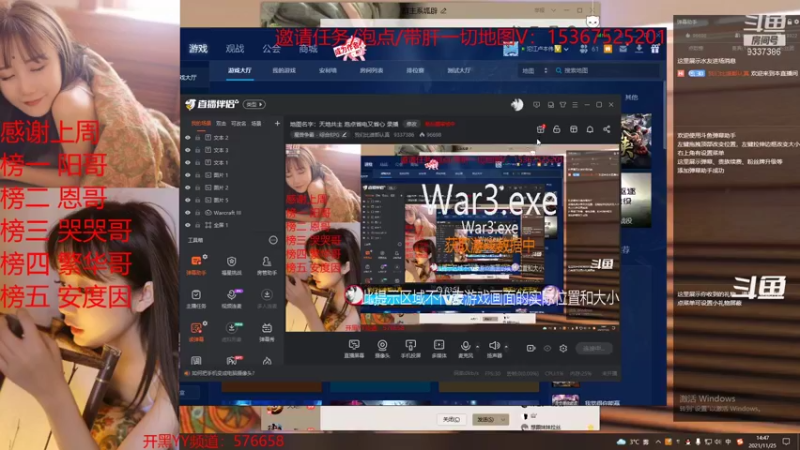The height and width of the screenshot is (450, 800).
Task: Expand the speaker volume arrow
Action: (x=506, y=347)
